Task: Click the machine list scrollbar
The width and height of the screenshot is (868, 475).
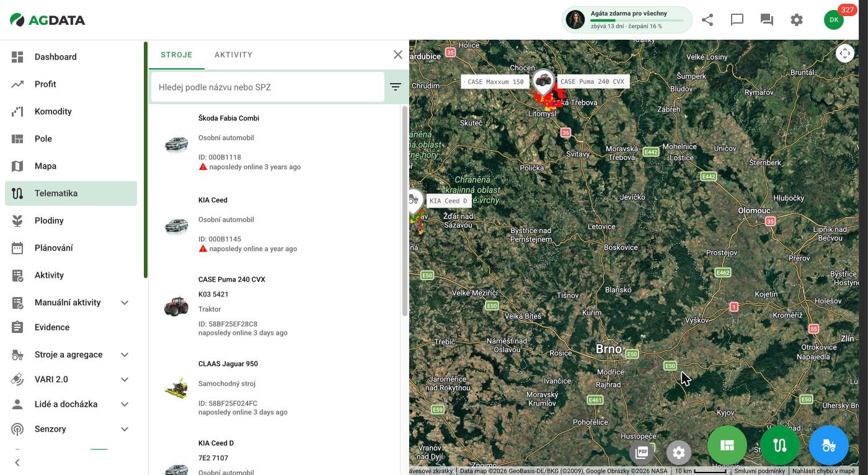Action: [x=405, y=211]
